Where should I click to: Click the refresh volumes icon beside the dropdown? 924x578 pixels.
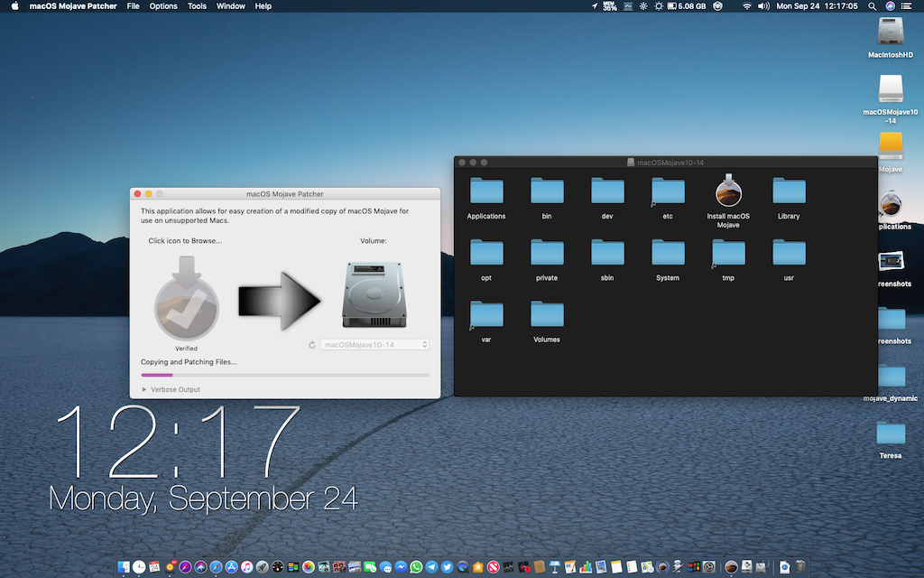tap(311, 344)
